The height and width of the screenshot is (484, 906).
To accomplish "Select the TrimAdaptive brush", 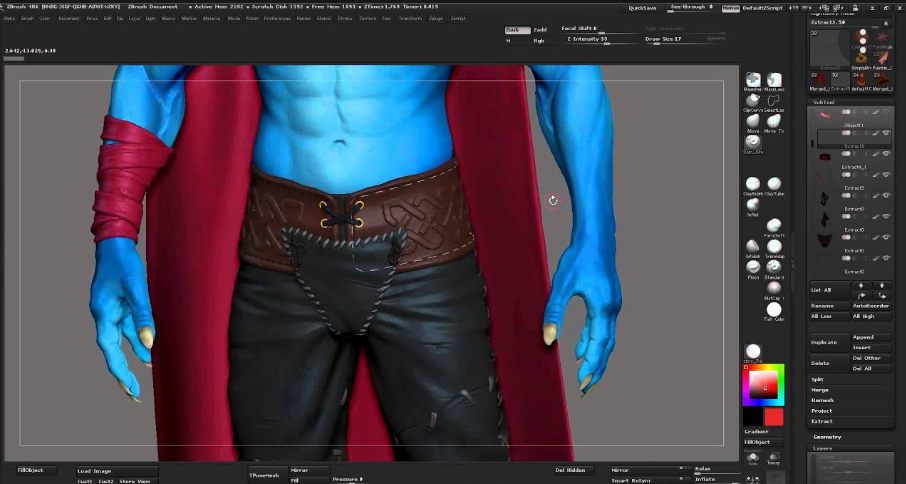I will (x=774, y=246).
